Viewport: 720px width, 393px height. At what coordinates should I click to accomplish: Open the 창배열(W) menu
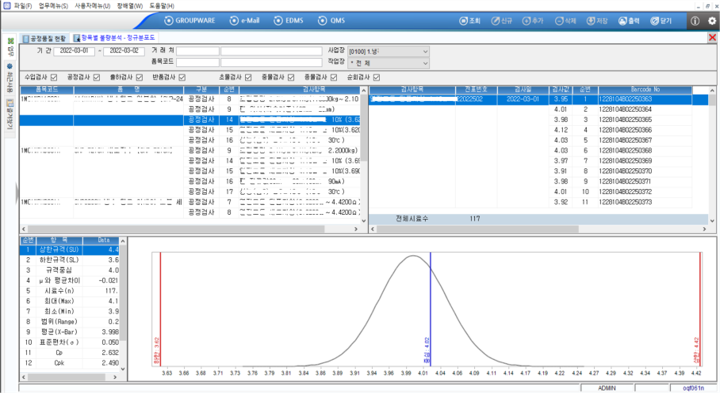(x=129, y=6)
